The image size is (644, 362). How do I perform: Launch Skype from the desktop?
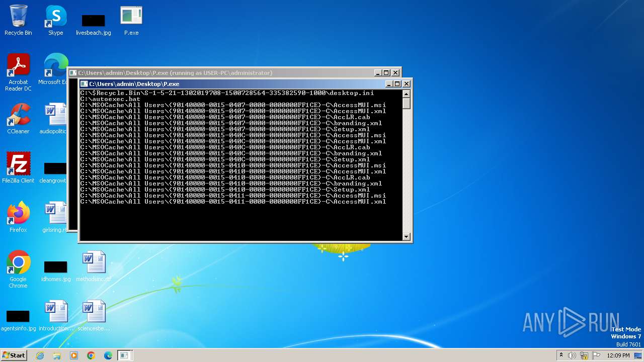(x=55, y=21)
